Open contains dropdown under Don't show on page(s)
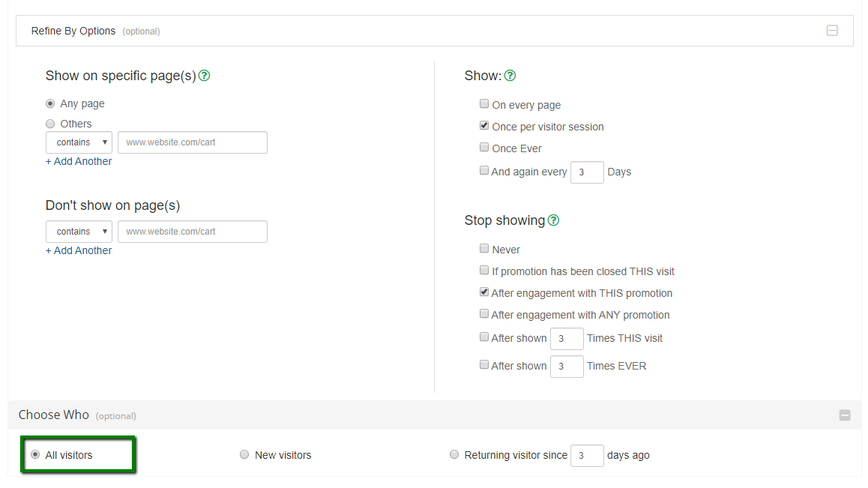 [79, 232]
